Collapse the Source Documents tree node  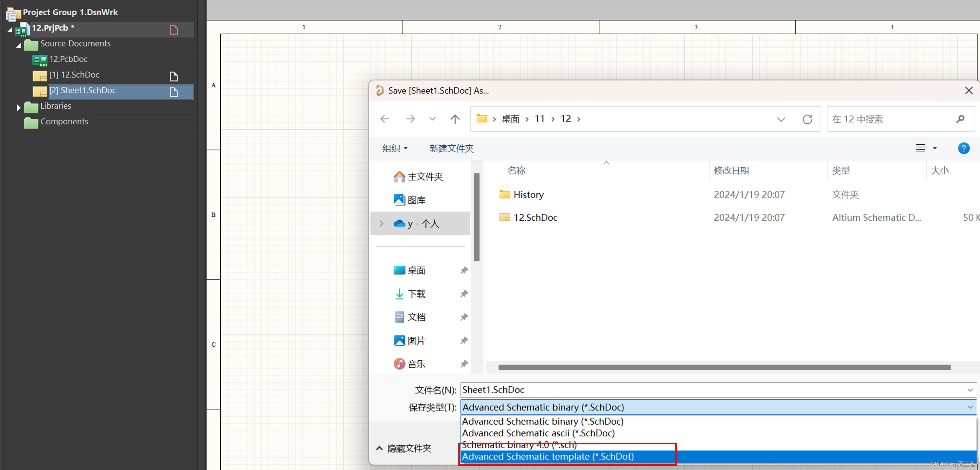coord(19,45)
